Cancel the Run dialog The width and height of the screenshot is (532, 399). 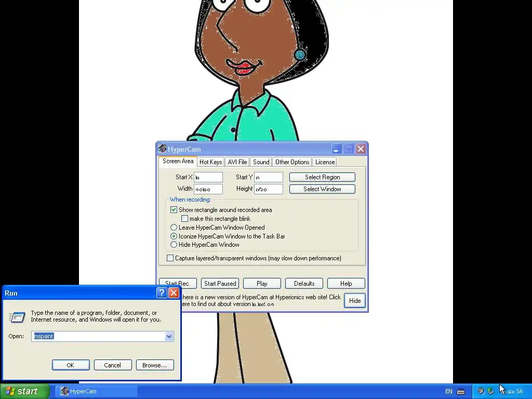(113, 365)
